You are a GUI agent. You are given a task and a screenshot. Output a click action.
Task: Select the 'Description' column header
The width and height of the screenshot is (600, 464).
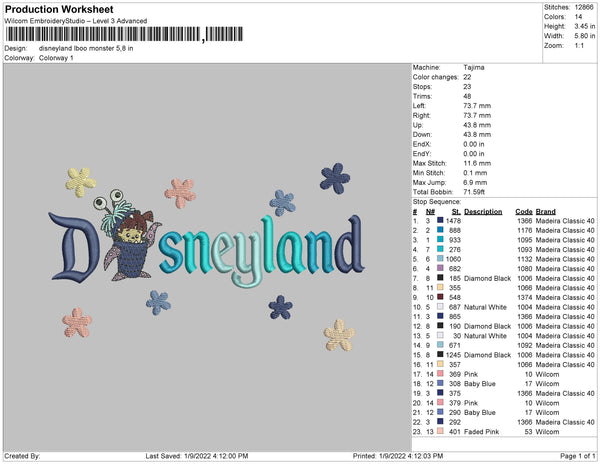[483, 212]
